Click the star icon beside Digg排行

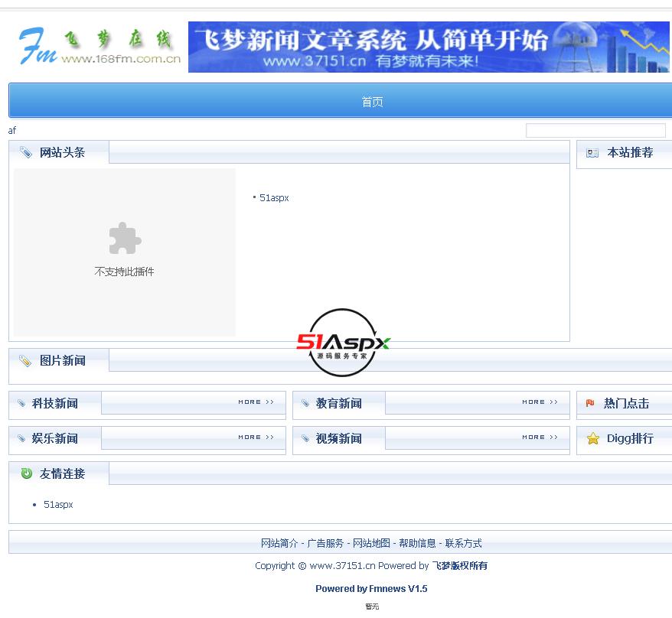click(x=593, y=438)
